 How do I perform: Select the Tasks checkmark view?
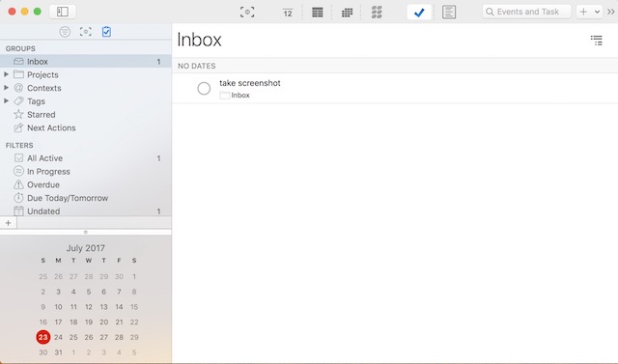419,13
